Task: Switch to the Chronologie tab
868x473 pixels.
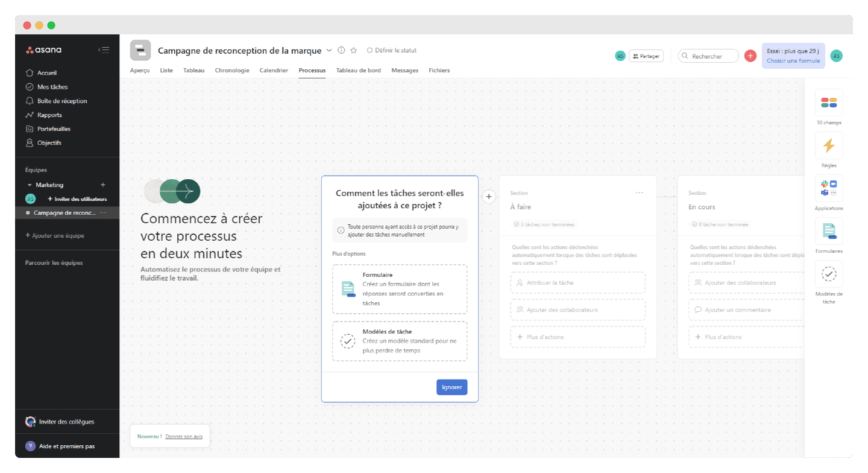Action: pos(232,71)
